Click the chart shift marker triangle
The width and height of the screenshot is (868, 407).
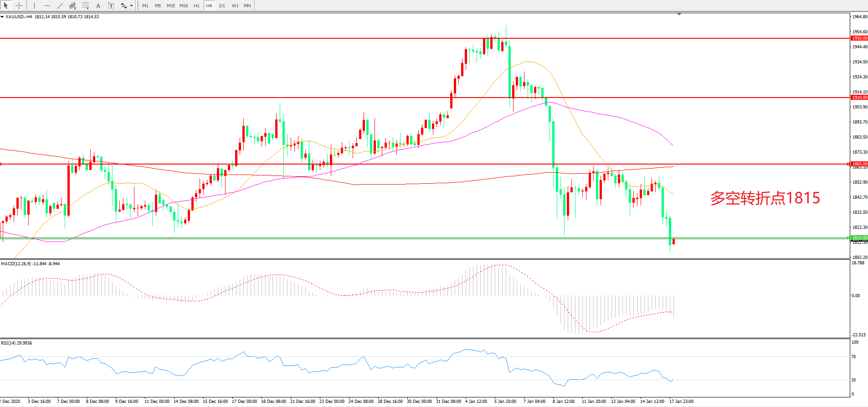coord(679,15)
